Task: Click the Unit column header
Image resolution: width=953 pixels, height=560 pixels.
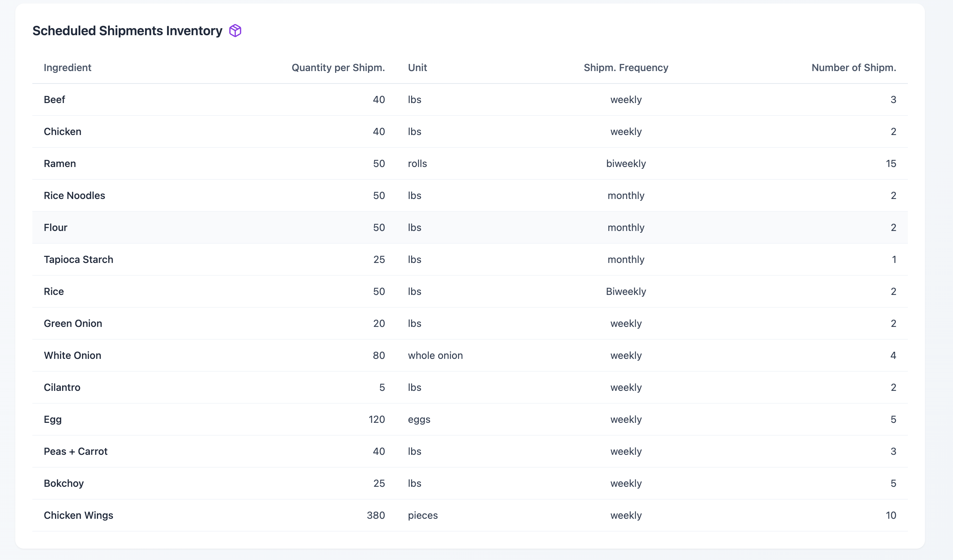Action: pyautogui.click(x=417, y=68)
